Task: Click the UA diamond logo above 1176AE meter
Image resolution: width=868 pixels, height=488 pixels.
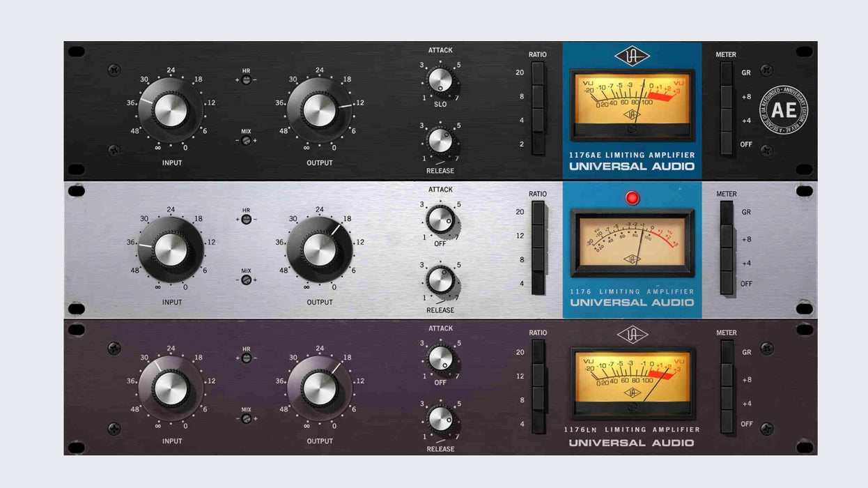Action: coord(632,56)
